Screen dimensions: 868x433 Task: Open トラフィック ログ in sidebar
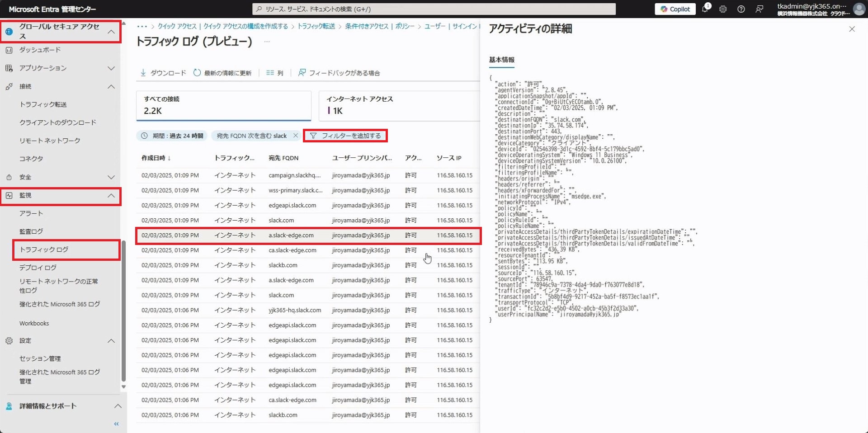tap(44, 249)
